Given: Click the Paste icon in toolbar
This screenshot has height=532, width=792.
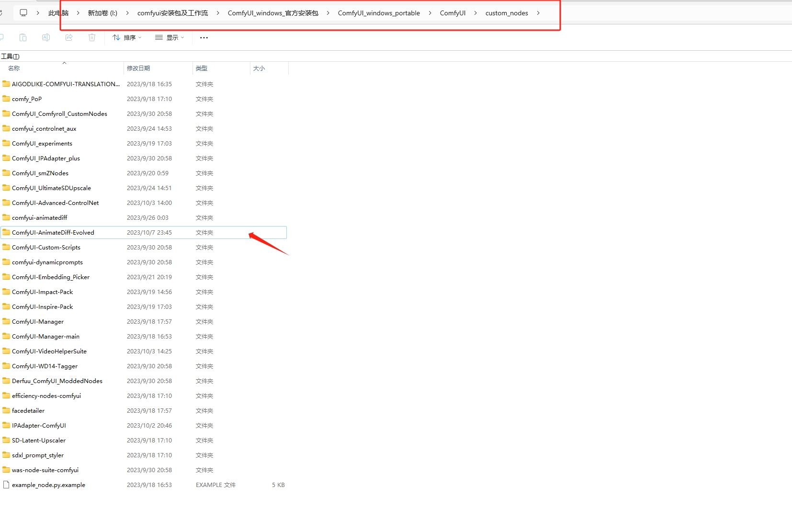Looking at the screenshot, I should tap(23, 37).
